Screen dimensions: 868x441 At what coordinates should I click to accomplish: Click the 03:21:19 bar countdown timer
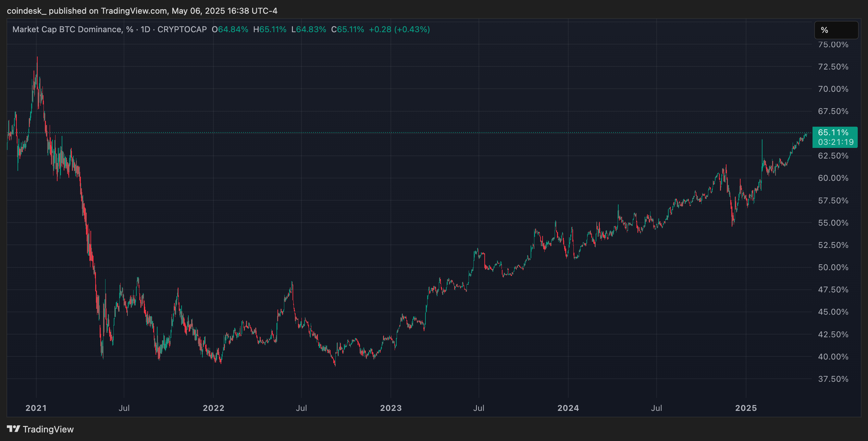coord(835,142)
